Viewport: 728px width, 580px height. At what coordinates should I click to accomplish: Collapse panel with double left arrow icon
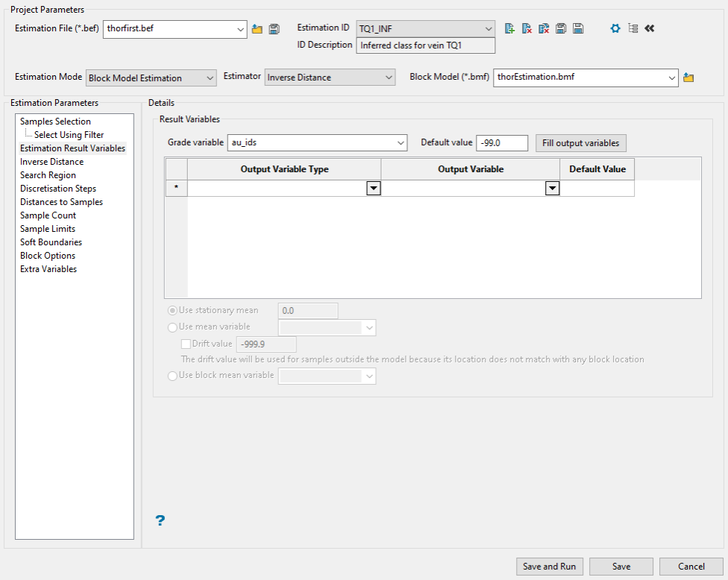650,28
